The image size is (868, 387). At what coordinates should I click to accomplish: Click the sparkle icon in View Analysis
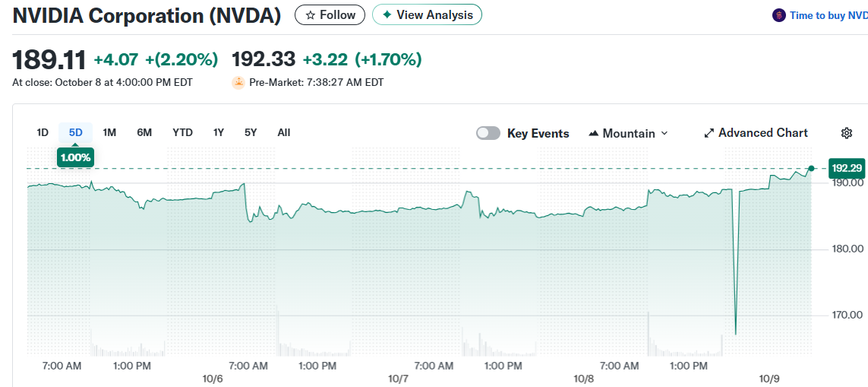[387, 15]
